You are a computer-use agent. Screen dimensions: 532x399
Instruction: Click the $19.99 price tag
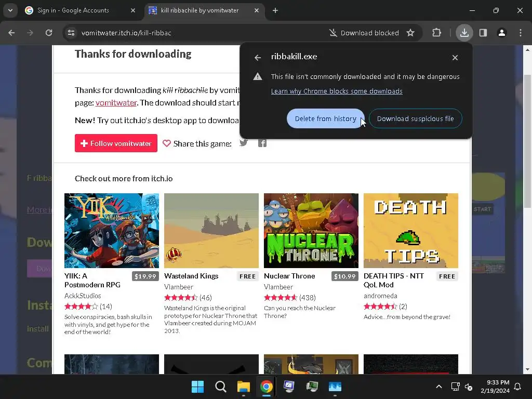(x=145, y=276)
